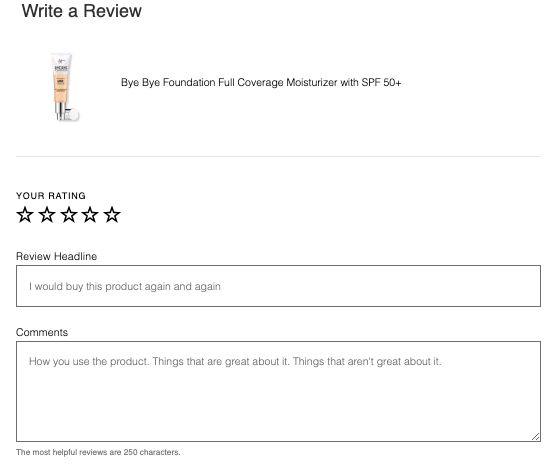This screenshot has height=474, width=554.
Task: Click the divider line below the product
Action: (278, 156)
